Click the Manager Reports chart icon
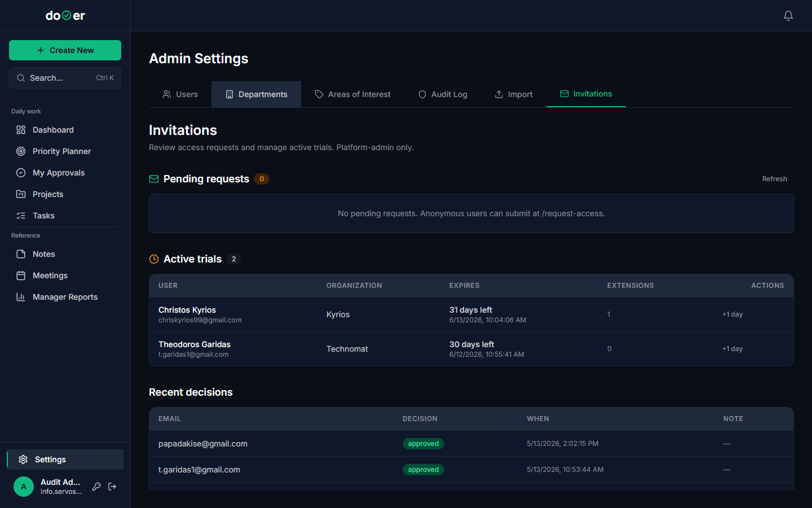 pos(21,297)
